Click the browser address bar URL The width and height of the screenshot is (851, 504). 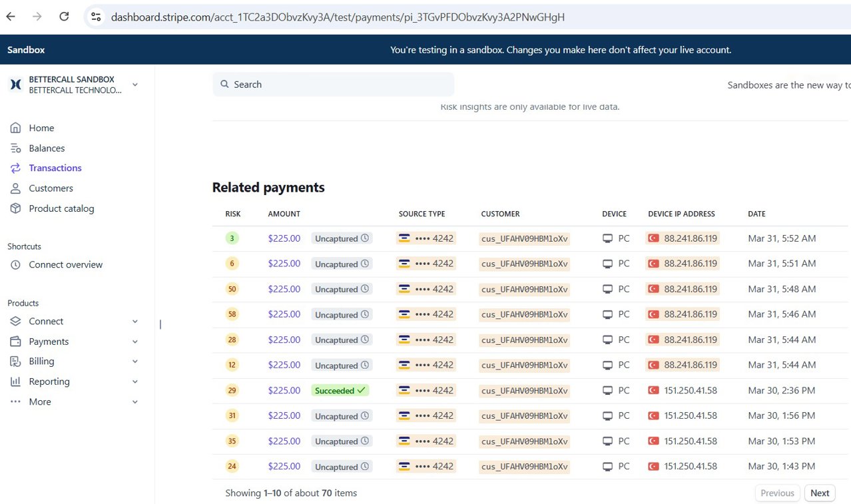tap(338, 17)
